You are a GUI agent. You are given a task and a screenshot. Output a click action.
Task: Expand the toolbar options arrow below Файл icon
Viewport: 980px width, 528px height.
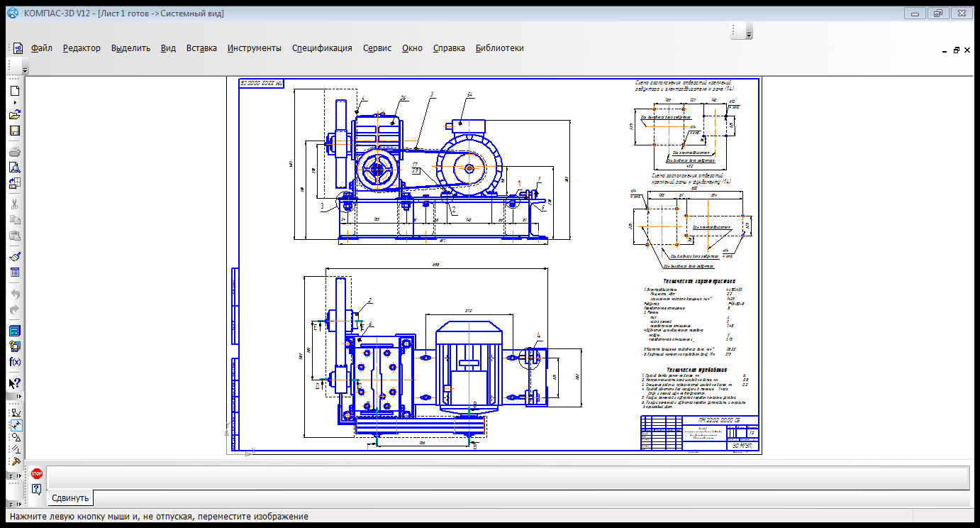pos(25,70)
